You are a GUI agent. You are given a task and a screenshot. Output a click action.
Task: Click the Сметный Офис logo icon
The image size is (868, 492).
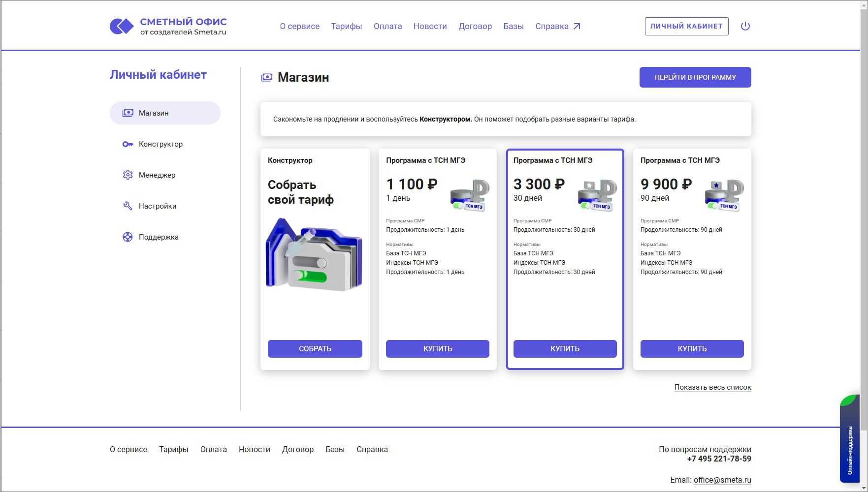coord(122,26)
